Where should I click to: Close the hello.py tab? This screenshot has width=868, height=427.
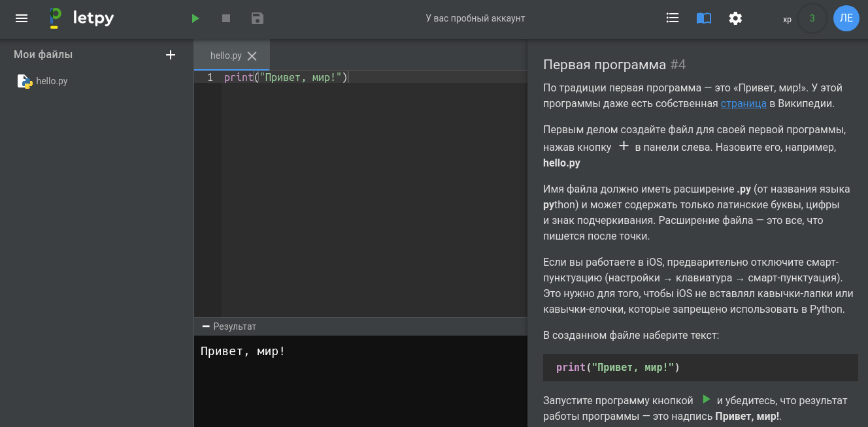point(252,56)
